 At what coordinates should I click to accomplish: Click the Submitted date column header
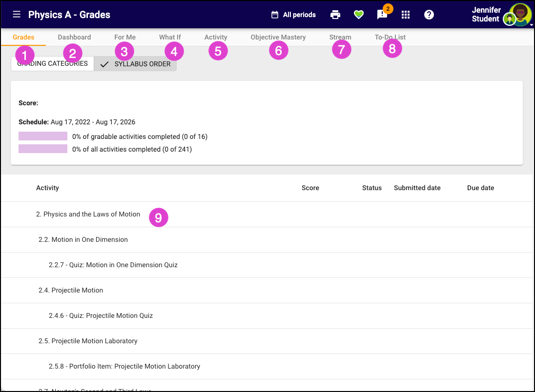417,188
